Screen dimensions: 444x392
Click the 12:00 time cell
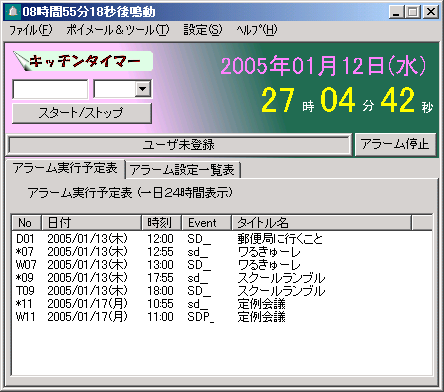160,239
